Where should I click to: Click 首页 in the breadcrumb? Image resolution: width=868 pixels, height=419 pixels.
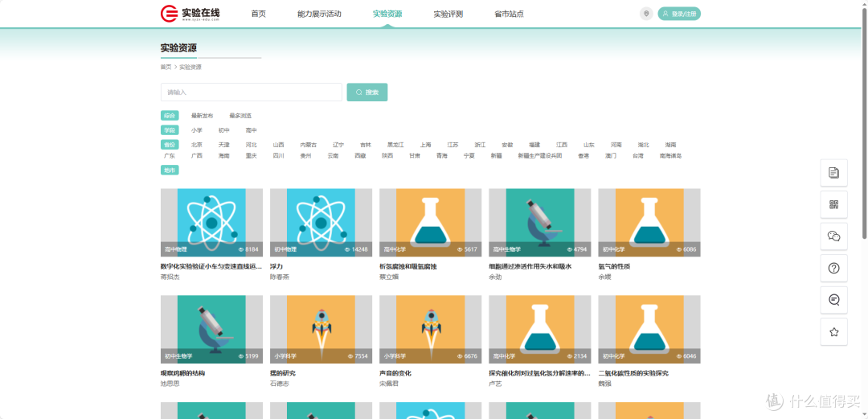pyautogui.click(x=166, y=67)
